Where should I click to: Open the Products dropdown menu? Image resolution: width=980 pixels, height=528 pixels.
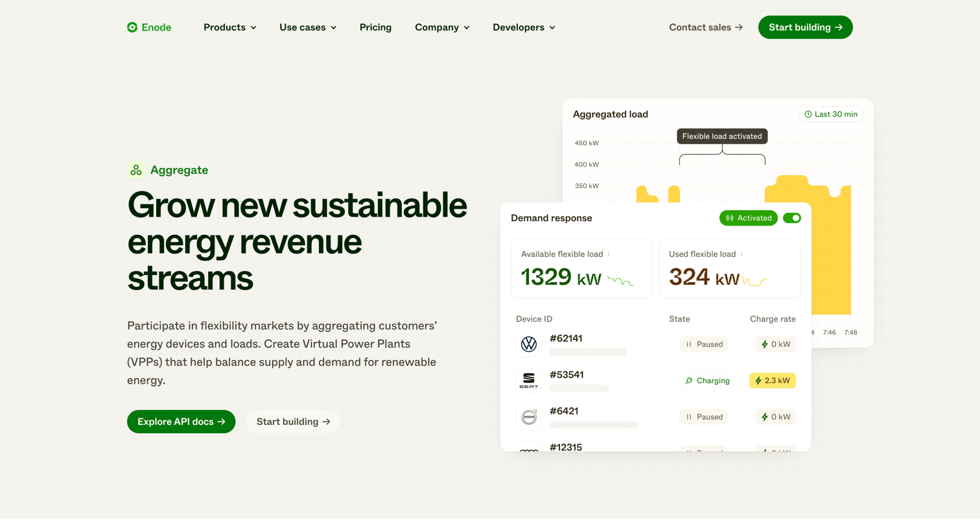[230, 27]
